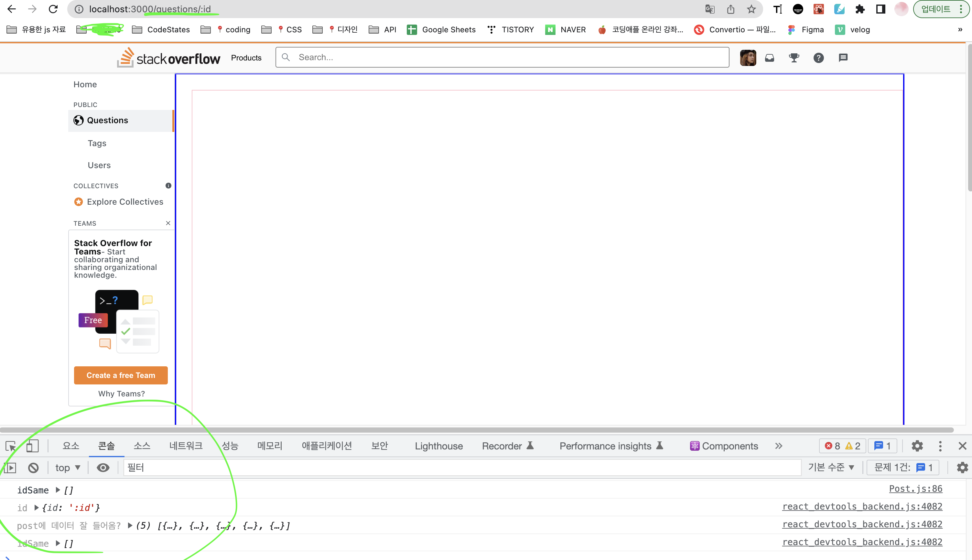Viewport: 972px width, 560px height.
Task: Click the errors and warnings counter
Action: coord(842,446)
